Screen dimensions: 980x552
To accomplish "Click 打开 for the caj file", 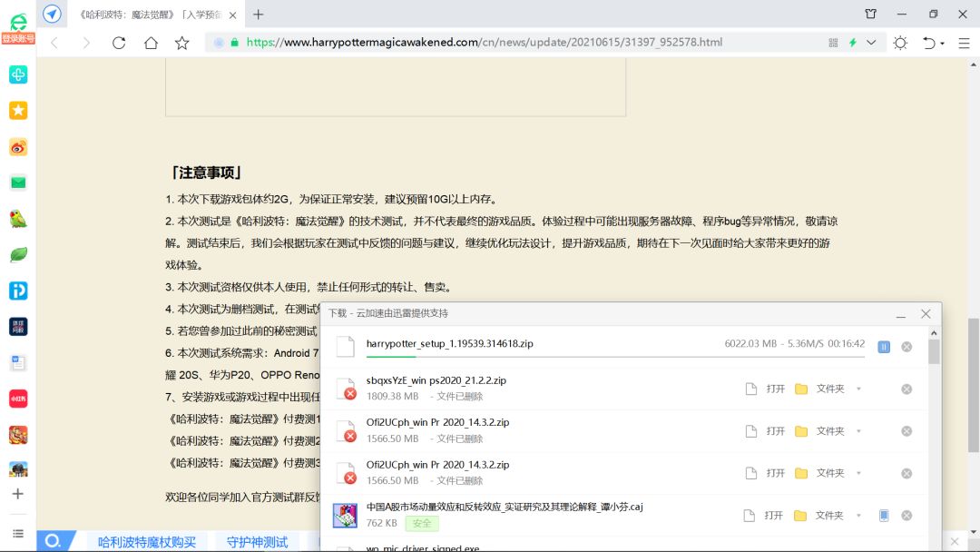I will pyautogui.click(x=764, y=516).
